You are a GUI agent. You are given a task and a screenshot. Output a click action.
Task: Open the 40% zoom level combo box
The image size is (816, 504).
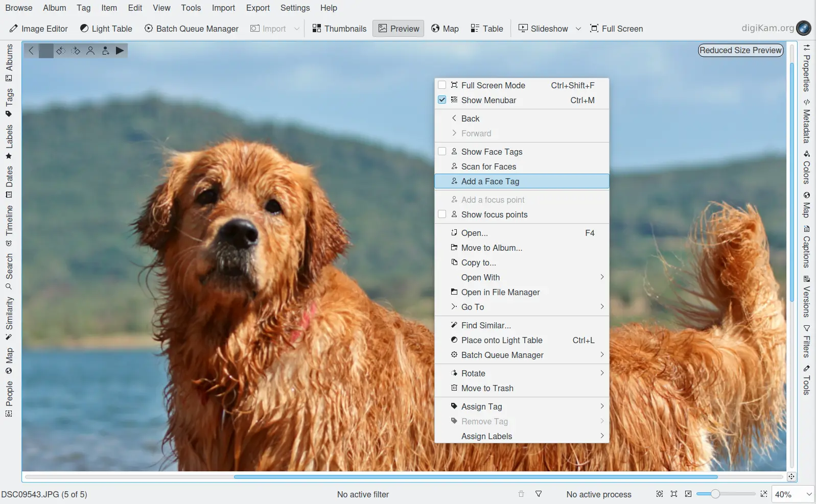click(792, 494)
